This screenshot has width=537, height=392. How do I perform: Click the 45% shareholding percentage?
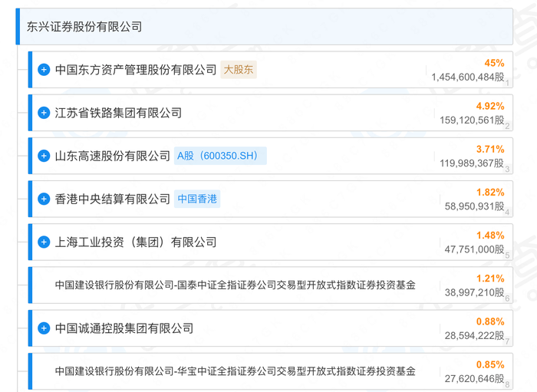coord(494,63)
